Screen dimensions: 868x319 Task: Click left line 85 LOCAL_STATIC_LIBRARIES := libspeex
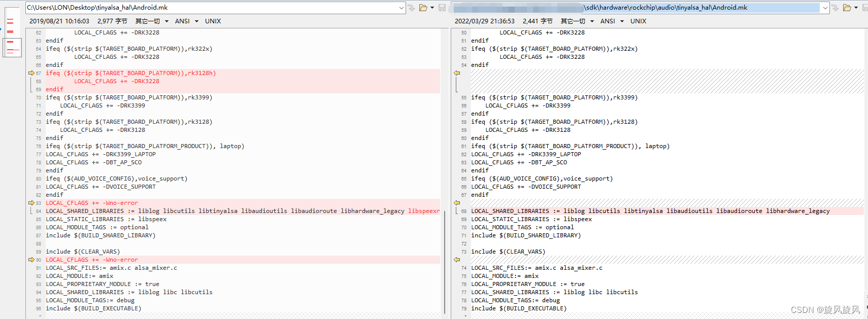coord(106,219)
